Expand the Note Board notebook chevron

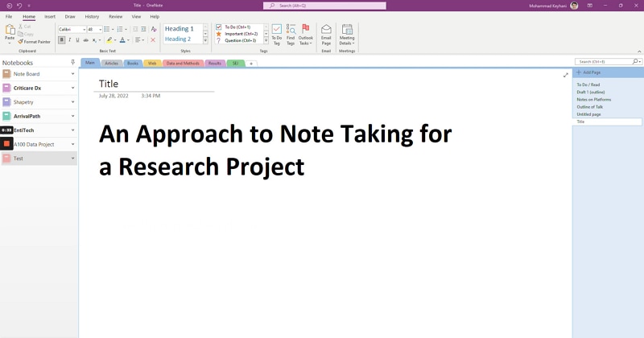pos(72,74)
